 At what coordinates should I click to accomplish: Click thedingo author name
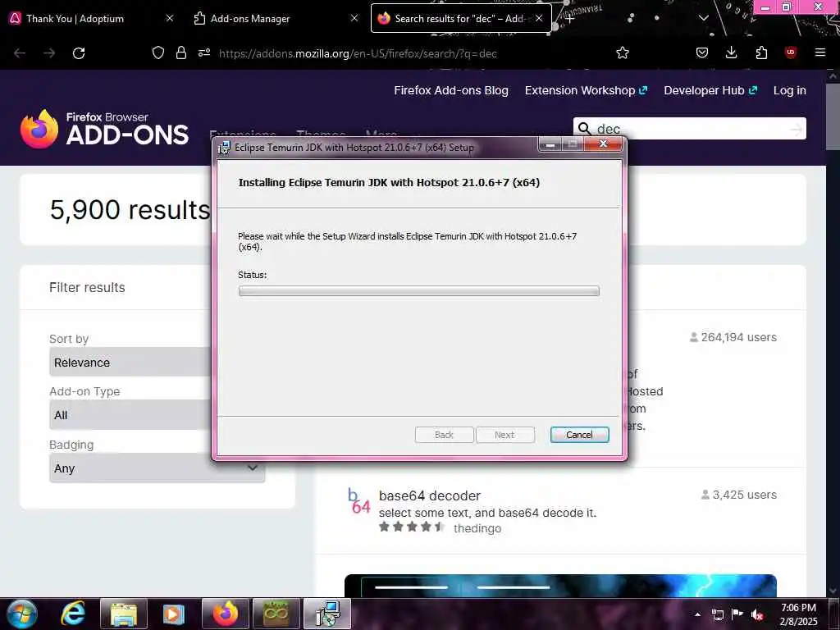click(x=477, y=528)
